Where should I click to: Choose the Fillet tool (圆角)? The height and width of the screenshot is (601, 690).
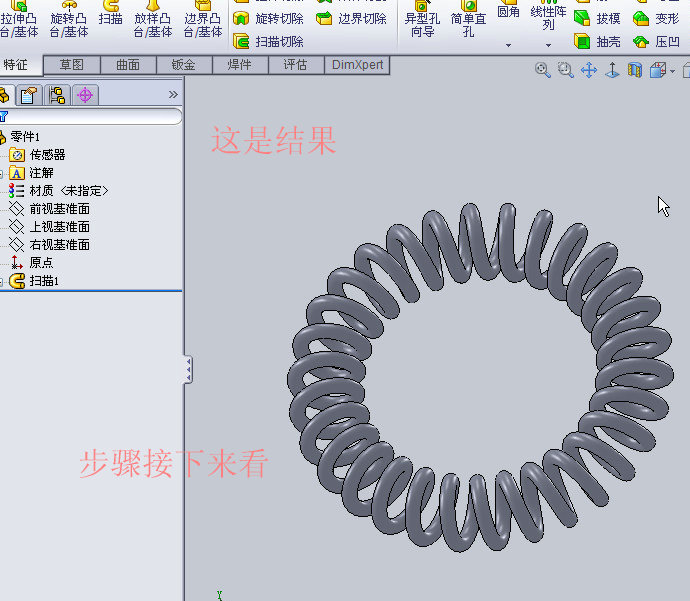tap(508, 11)
